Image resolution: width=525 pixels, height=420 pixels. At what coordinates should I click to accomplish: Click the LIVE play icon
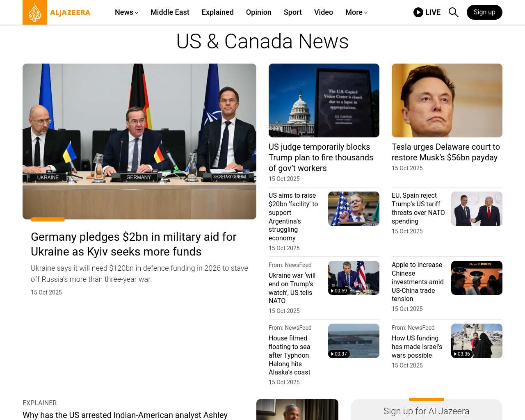click(418, 12)
